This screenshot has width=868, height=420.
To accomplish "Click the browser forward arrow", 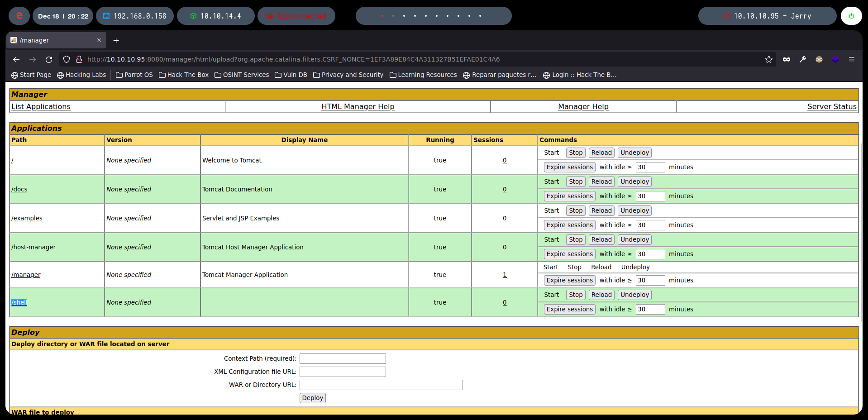I will [33, 59].
